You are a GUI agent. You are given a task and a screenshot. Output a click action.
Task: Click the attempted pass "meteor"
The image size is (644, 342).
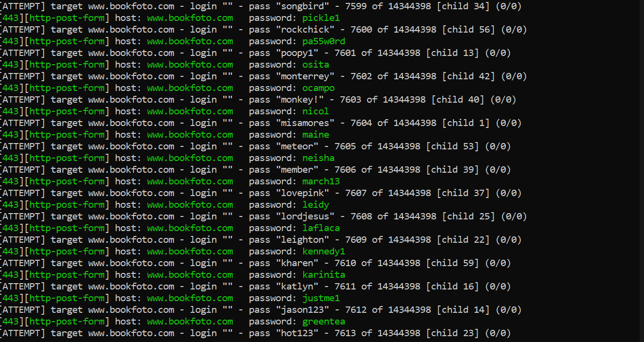click(297, 146)
